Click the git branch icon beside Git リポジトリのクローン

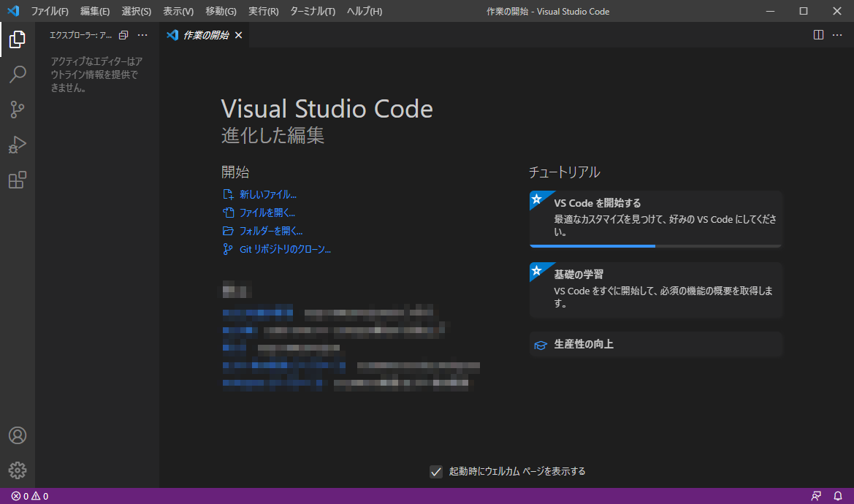click(228, 249)
